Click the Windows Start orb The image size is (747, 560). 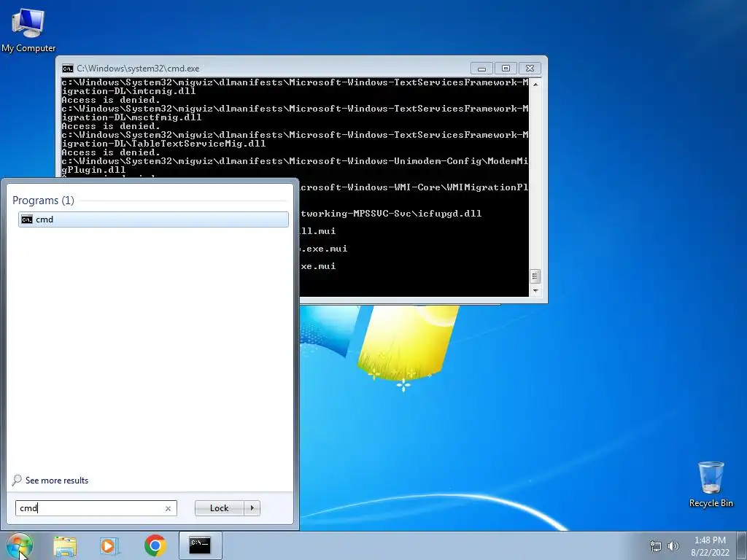pos(20,545)
